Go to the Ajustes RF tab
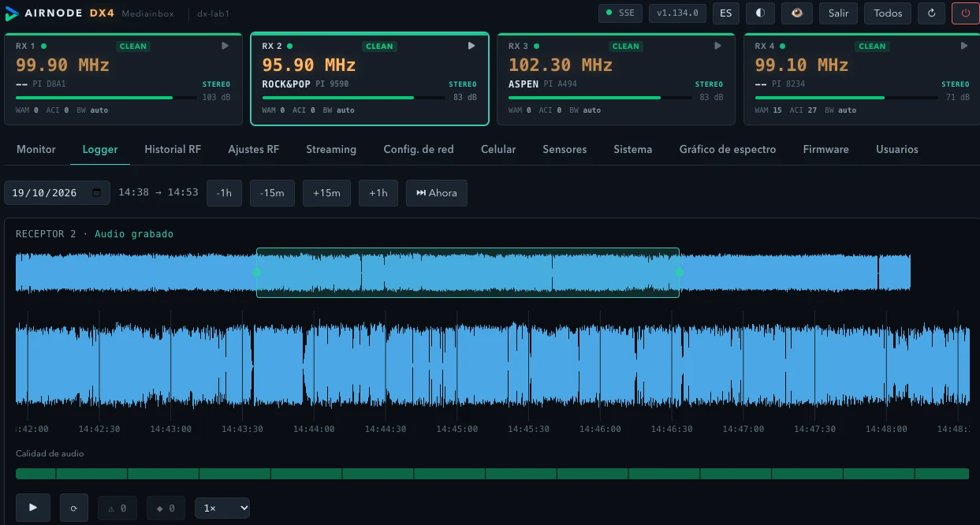Screen dimensions: 980x525 click(254, 149)
